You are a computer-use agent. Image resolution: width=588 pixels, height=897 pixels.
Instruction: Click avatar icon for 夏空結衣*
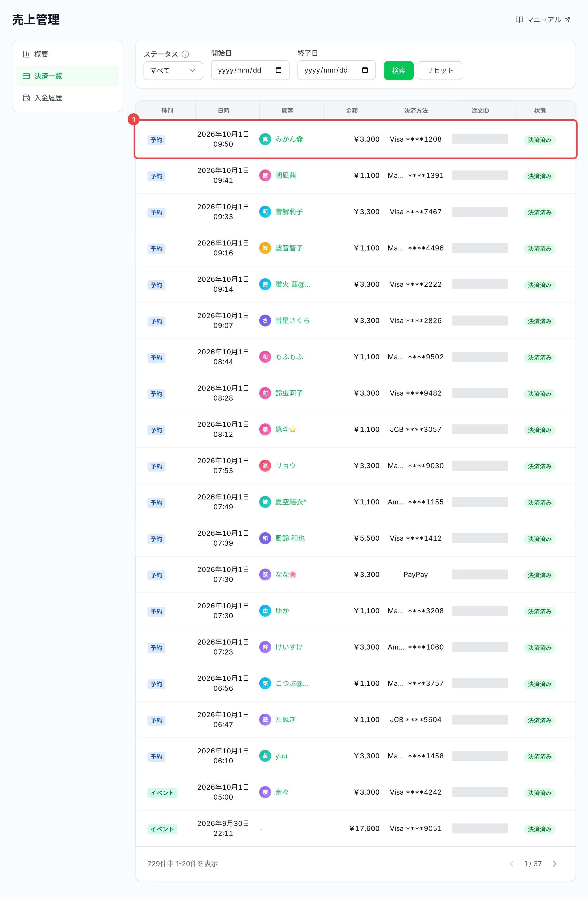(265, 502)
